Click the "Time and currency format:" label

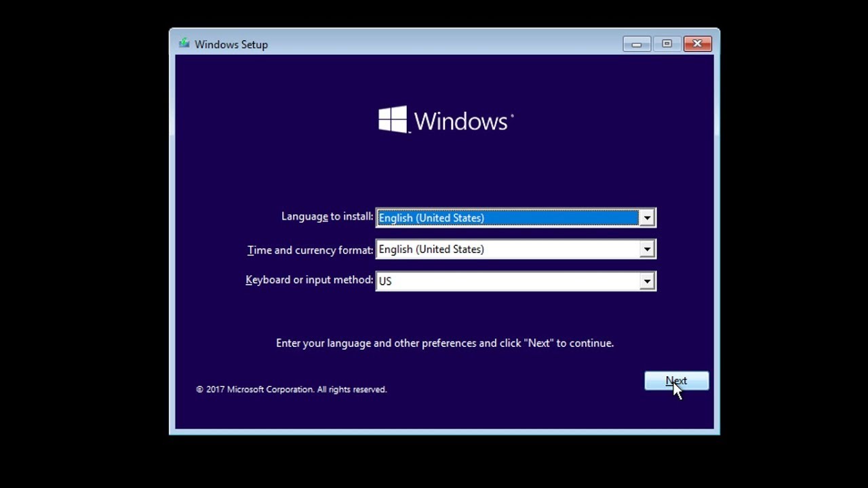coord(310,250)
